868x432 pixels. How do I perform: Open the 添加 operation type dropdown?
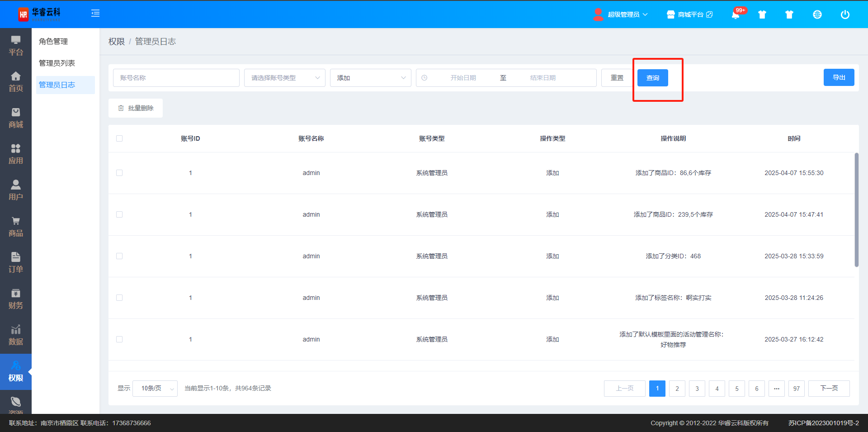(x=370, y=78)
